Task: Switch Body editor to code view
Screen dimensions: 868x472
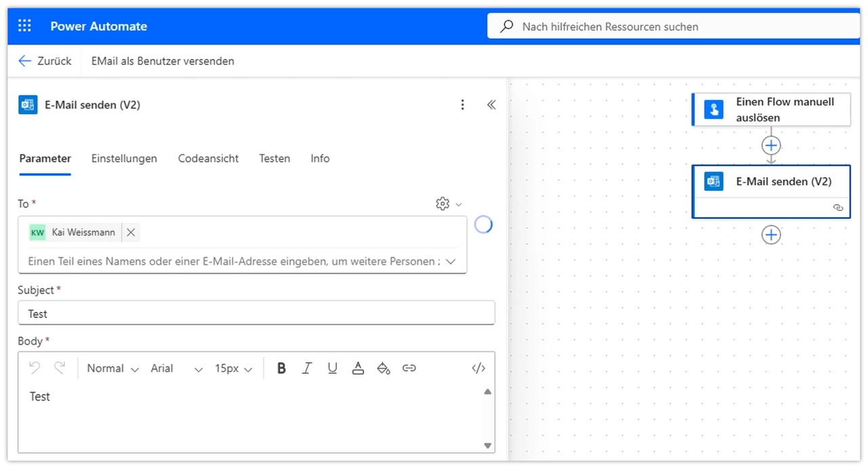Action: tap(479, 368)
